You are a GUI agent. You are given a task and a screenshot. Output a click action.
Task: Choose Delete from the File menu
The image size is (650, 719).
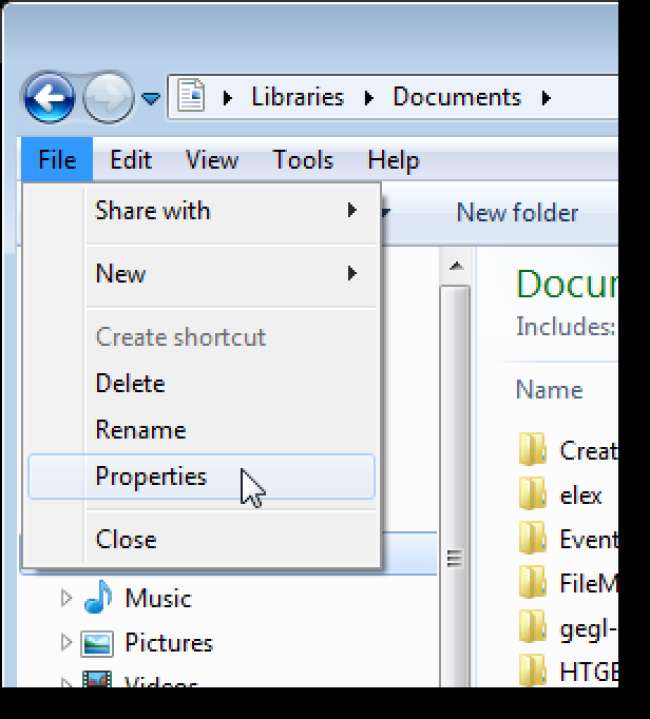tap(202, 383)
